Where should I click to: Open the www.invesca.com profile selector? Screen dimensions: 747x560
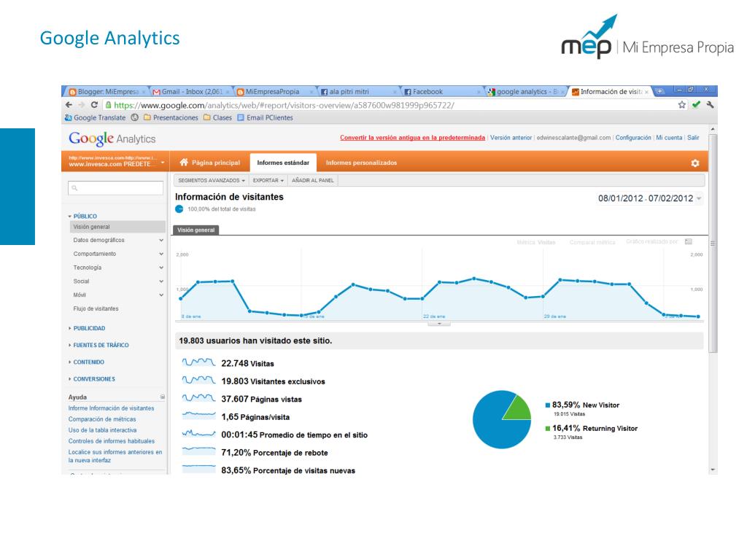coord(116,161)
